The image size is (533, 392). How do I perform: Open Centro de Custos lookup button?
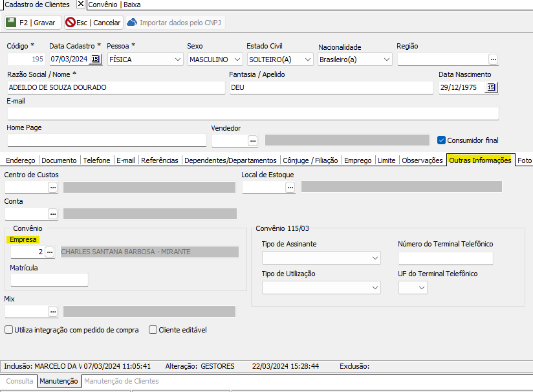(52, 188)
